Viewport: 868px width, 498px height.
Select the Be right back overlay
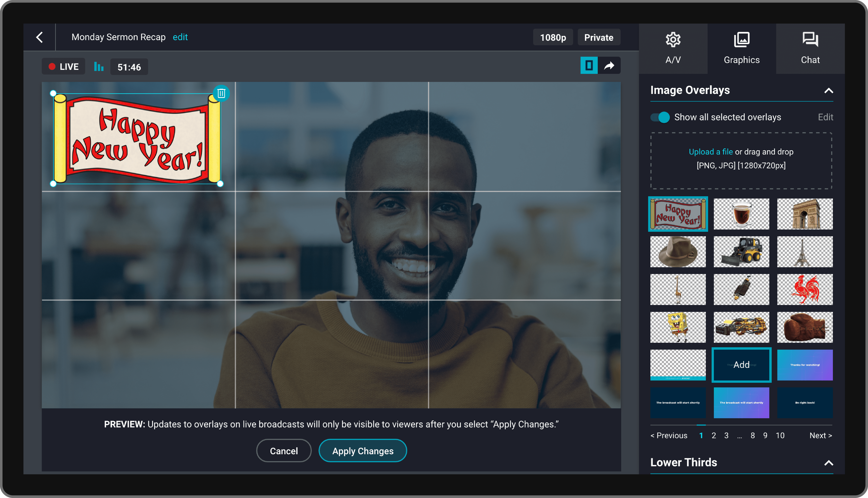click(805, 403)
